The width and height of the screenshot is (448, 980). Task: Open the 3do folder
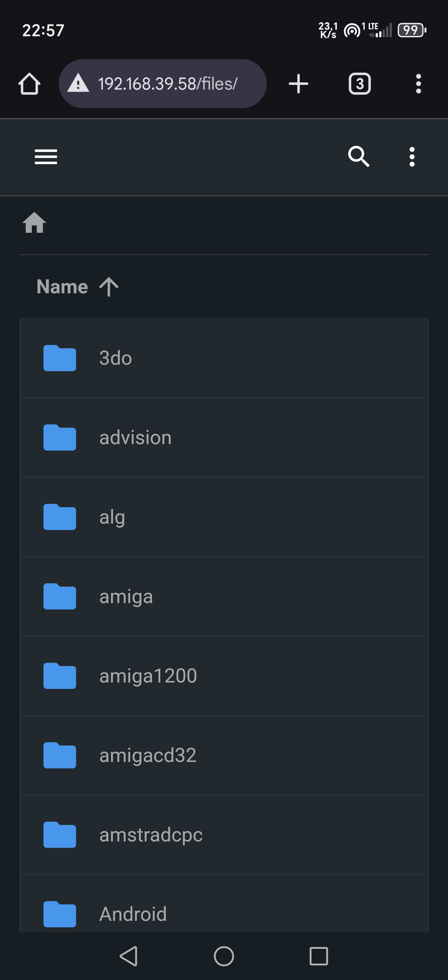click(224, 358)
